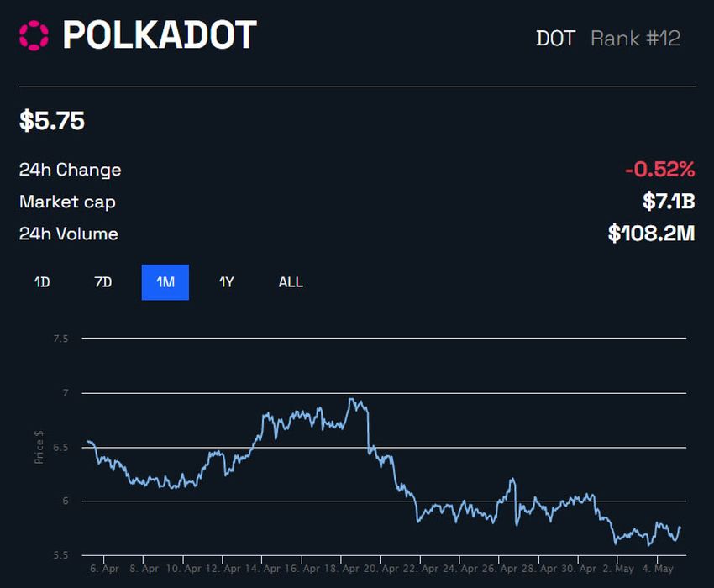Select the 1D timeframe

tap(41, 282)
